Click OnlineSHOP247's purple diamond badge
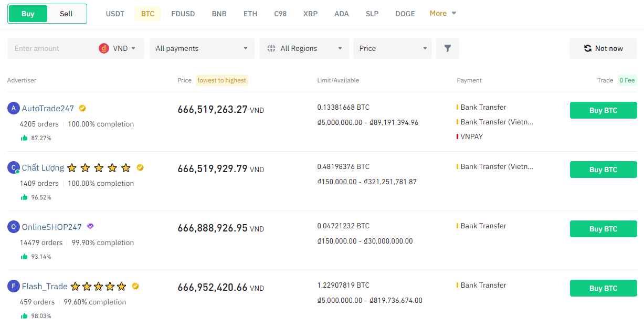644x327 pixels. click(x=90, y=226)
